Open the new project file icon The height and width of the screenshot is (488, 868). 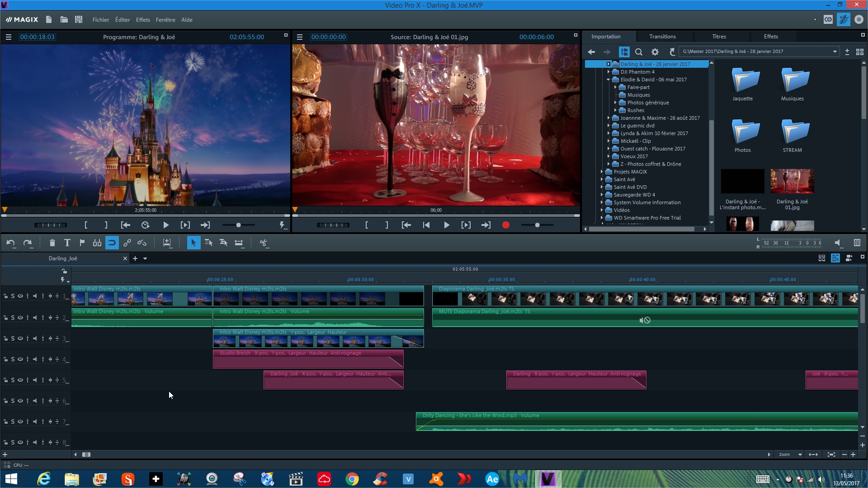[49, 19]
